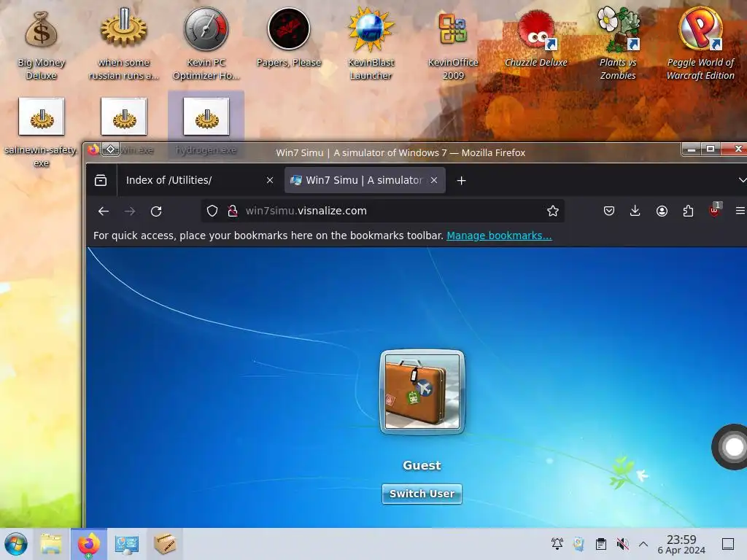Open system settings taskbar icon

[x=127, y=544]
